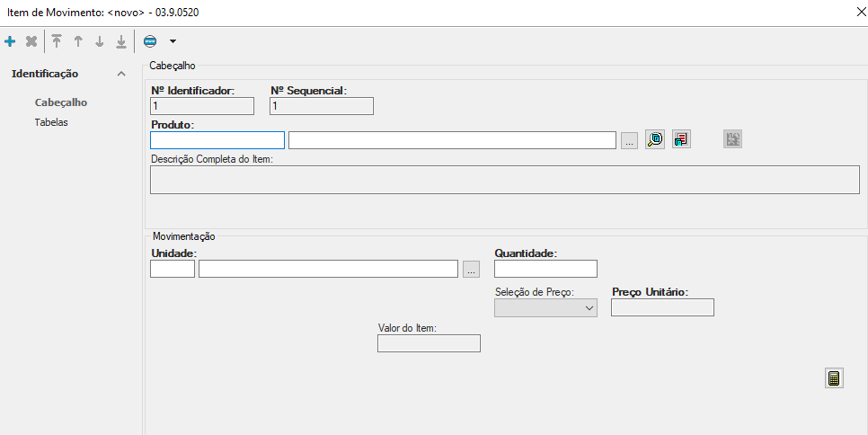Switch to Tabelas in the left panel

[51, 122]
